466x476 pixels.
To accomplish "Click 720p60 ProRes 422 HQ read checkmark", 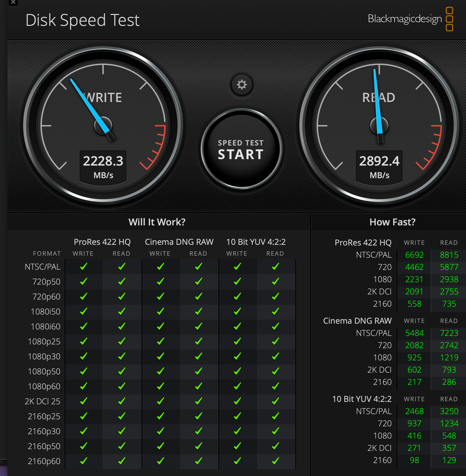I will 122,296.
